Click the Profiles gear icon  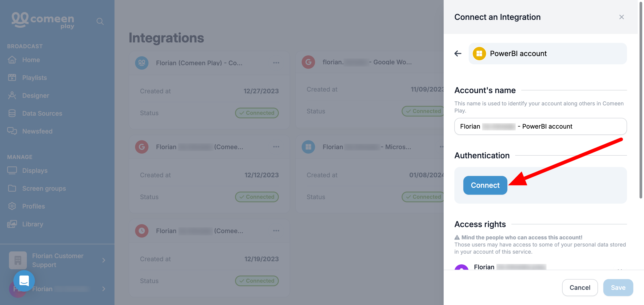[12, 206]
